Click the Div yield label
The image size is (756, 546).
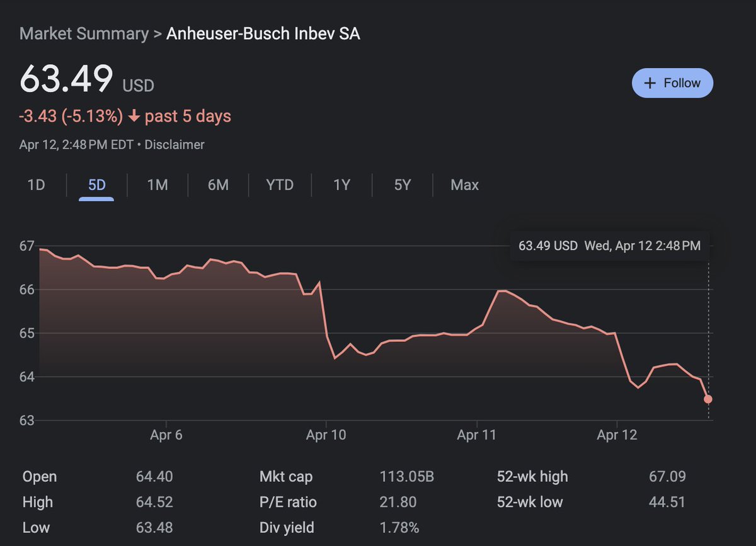[287, 527]
